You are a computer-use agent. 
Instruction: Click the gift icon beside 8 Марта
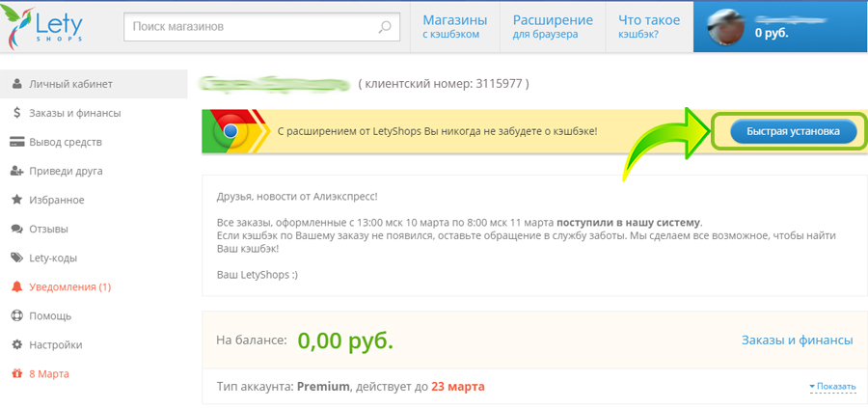click(16, 373)
